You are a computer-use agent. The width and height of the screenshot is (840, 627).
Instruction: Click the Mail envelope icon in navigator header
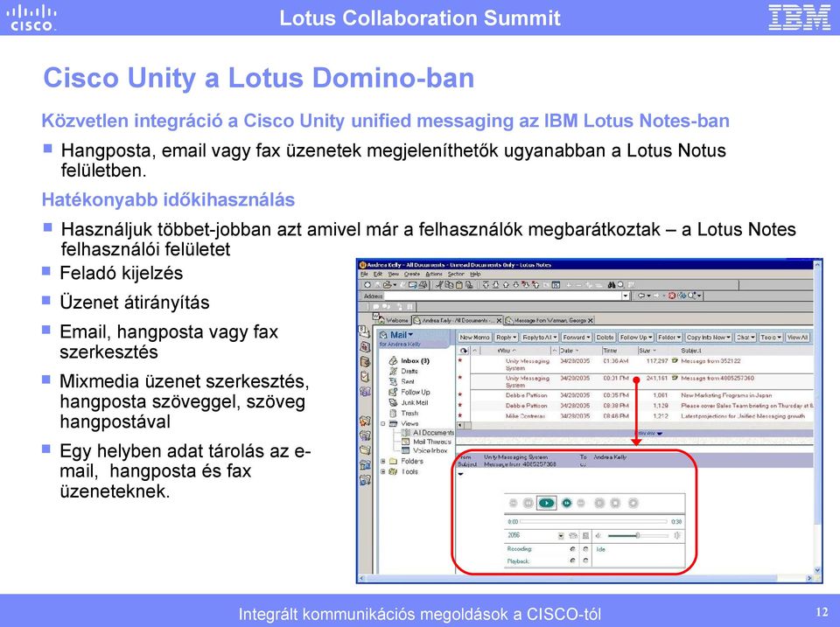pyautogui.click(x=383, y=335)
